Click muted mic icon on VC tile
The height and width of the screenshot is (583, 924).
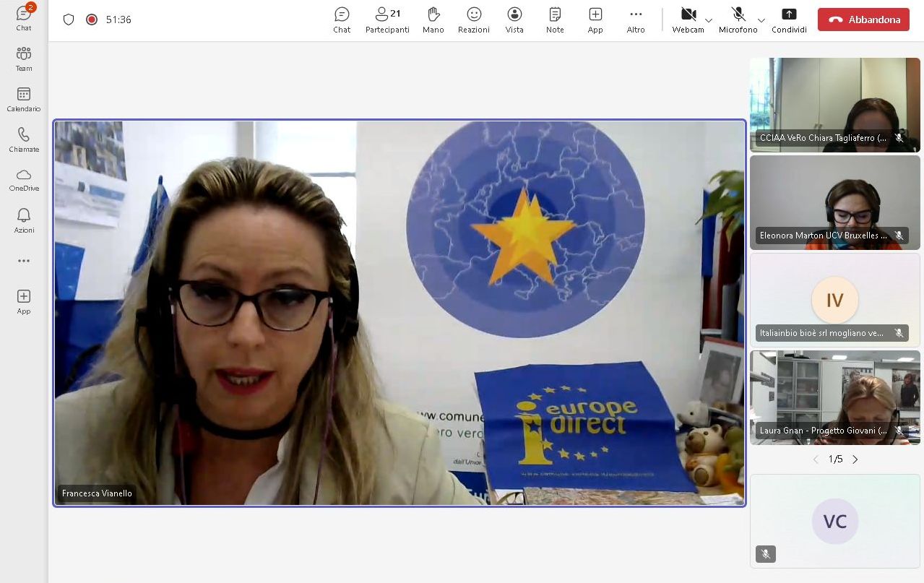click(x=766, y=554)
